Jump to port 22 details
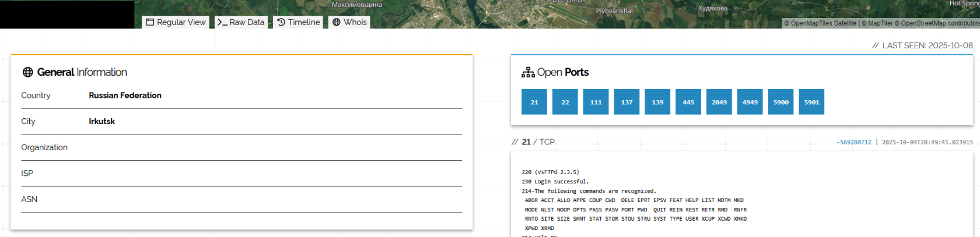Viewport: 980px width, 237px height. tap(565, 102)
